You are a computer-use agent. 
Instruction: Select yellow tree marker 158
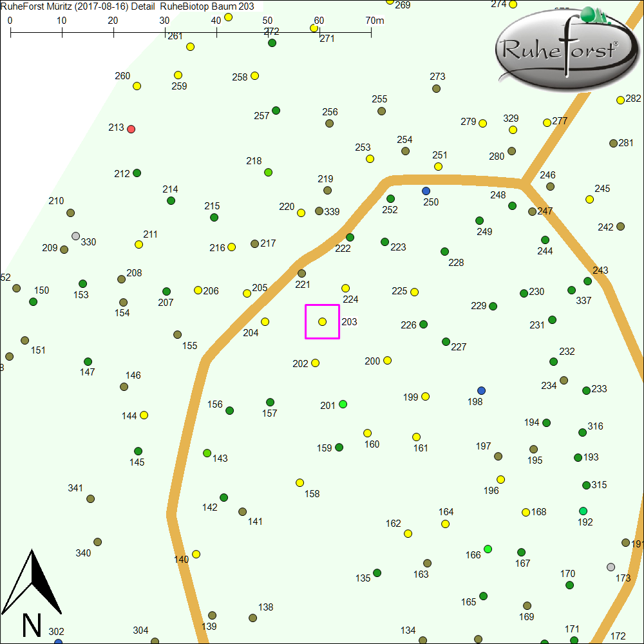tap(300, 483)
